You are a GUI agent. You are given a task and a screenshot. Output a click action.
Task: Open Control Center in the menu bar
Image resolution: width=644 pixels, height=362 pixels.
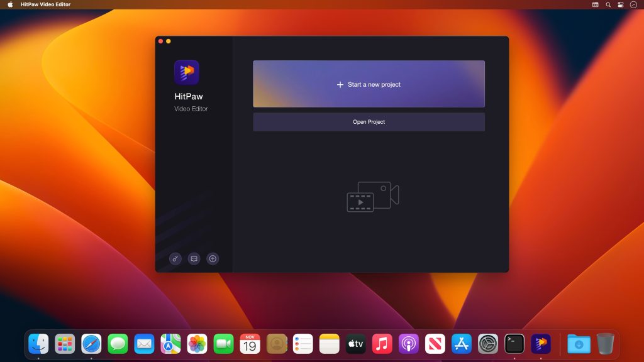621,4
